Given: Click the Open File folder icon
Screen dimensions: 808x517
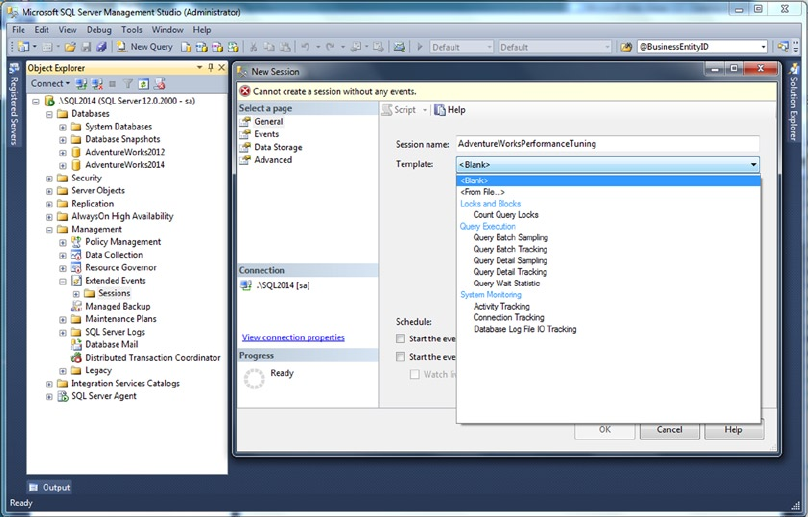Looking at the screenshot, I should (70, 47).
